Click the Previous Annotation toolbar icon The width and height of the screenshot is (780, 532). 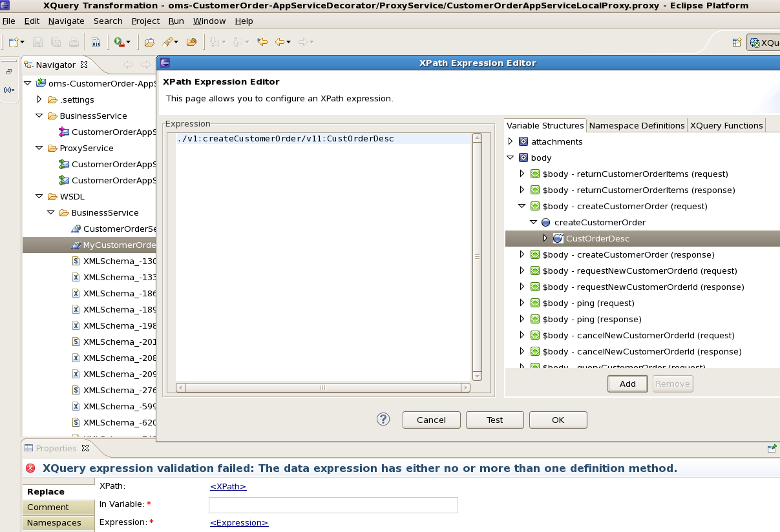click(x=238, y=43)
